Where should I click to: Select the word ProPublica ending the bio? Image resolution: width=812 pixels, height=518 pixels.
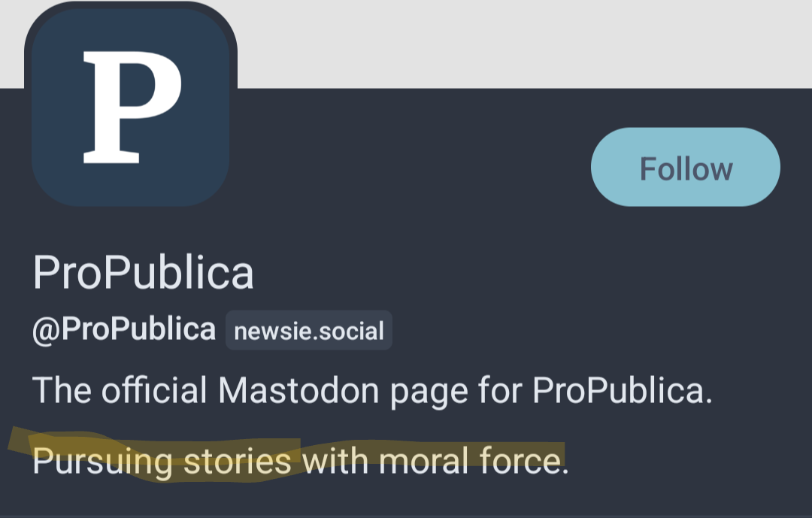tap(621, 390)
